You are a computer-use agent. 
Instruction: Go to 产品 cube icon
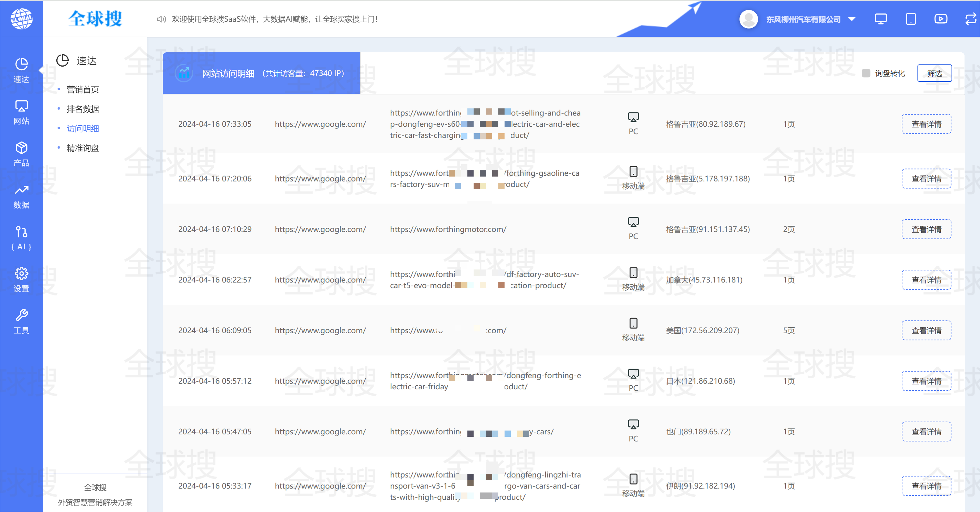(x=21, y=148)
